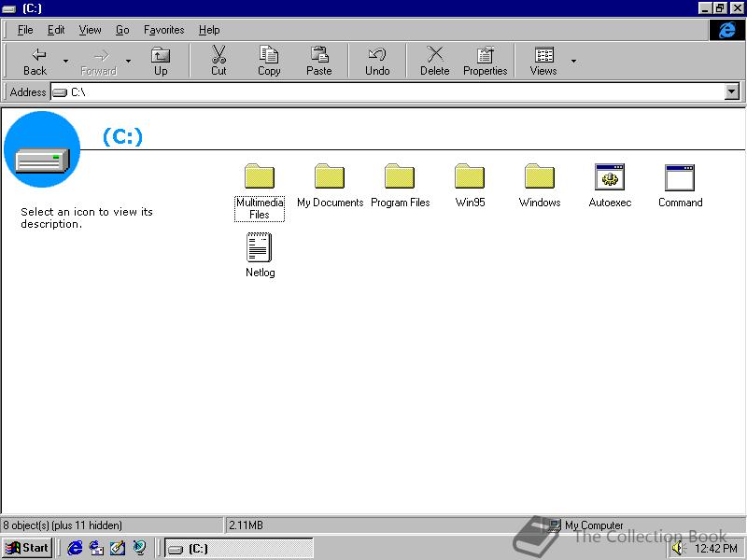Open Properties from the toolbar

click(x=485, y=62)
